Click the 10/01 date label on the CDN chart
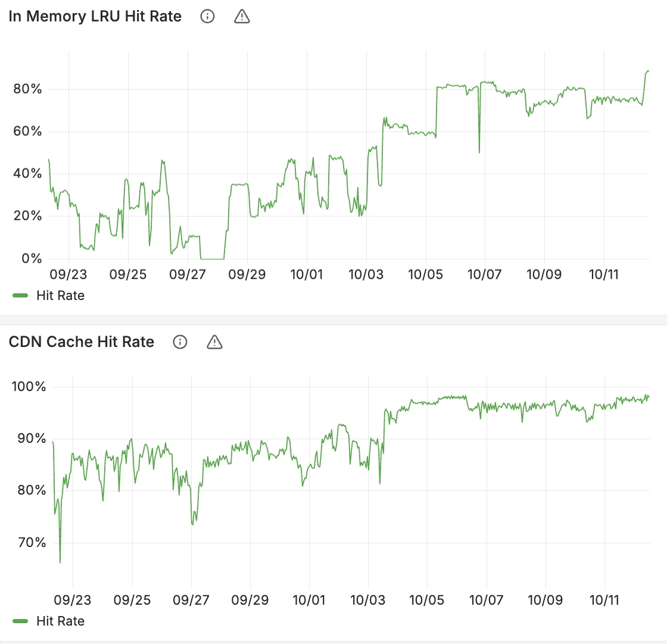 [310, 600]
